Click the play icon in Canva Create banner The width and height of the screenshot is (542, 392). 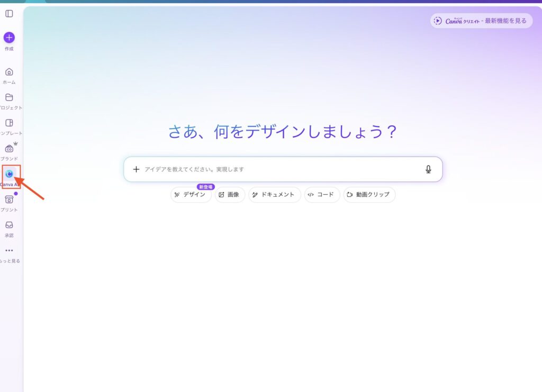tap(438, 21)
